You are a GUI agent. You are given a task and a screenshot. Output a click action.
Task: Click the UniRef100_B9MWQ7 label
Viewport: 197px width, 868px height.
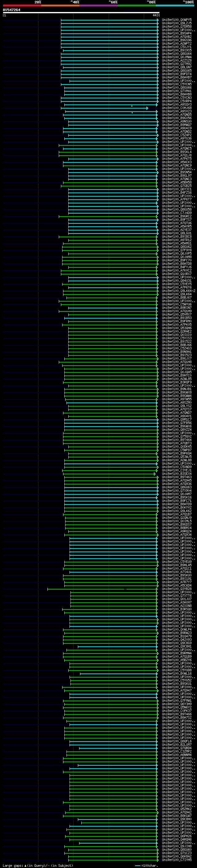[x=177, y=125]
